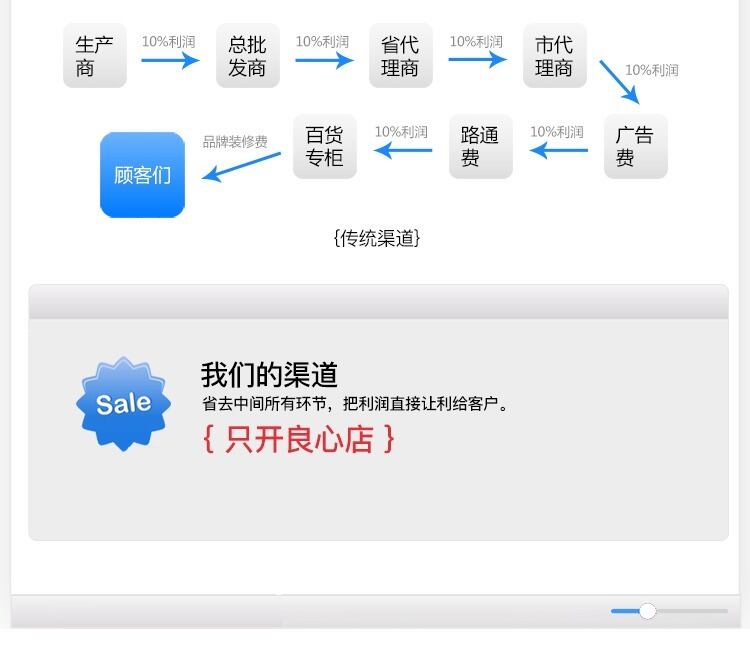Click the red 只开良心店 text
This screenshot has width=750, height=645.
299,439
